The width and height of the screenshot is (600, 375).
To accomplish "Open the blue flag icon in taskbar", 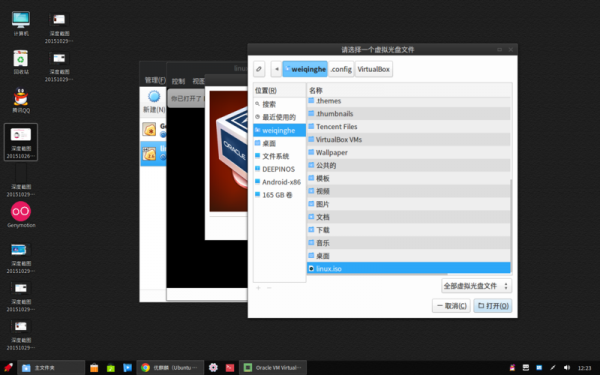I will (x=127, y=368).
